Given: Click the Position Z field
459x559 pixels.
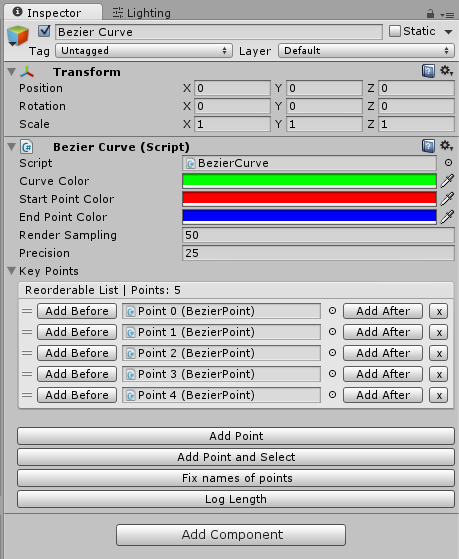Looking at the screenshot, I should (x=416, y=88).
